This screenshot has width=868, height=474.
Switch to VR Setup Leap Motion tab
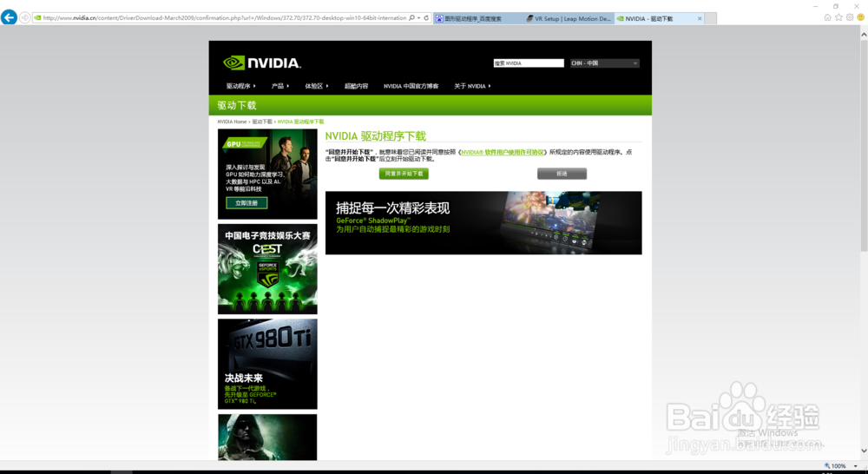(569, 18)
